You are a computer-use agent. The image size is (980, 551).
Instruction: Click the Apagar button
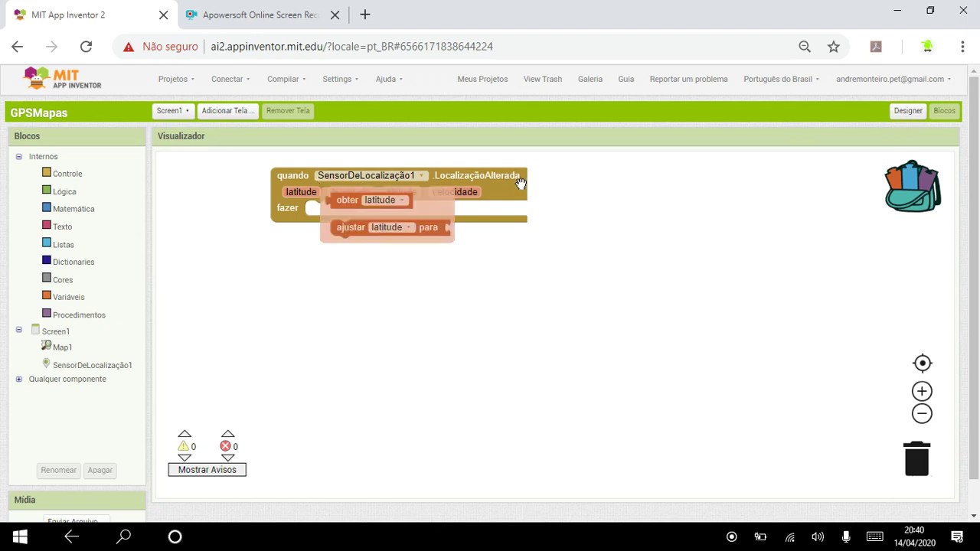(x=100, y=470)
